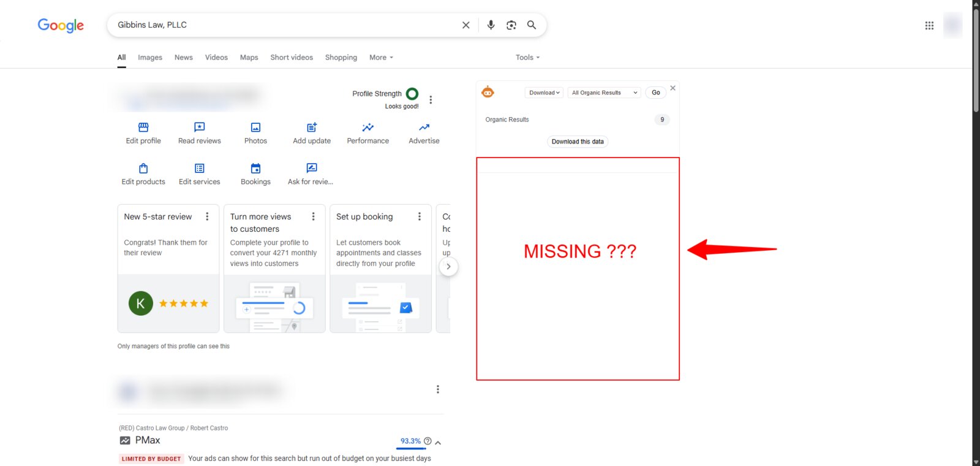Image resolution: width=980 pixels, height=466 pixels.
Task: Click the reviewer K avatar
Action: [141, 303]
